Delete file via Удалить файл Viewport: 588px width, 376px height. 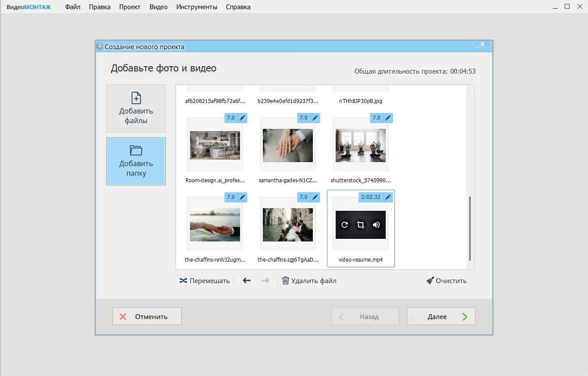coord(309,281)
